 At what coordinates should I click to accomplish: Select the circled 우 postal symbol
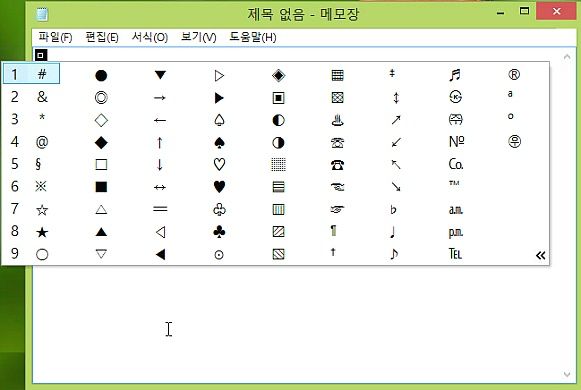[x=514, y=141]
